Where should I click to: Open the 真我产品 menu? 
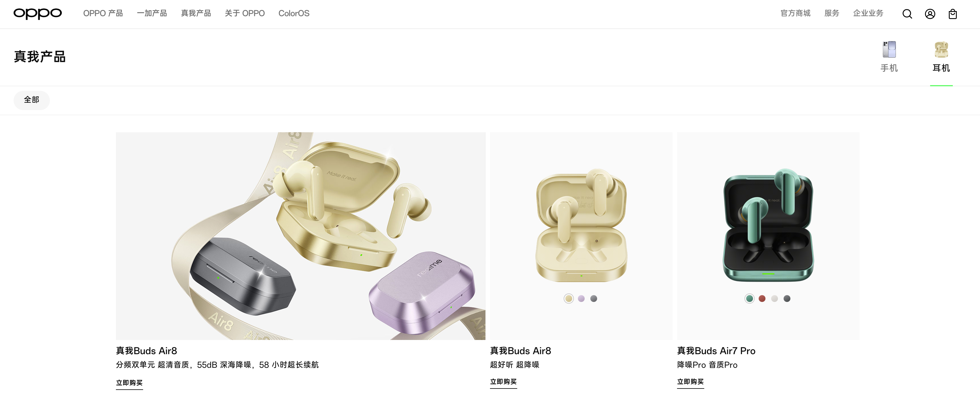(x=196, y=13)
